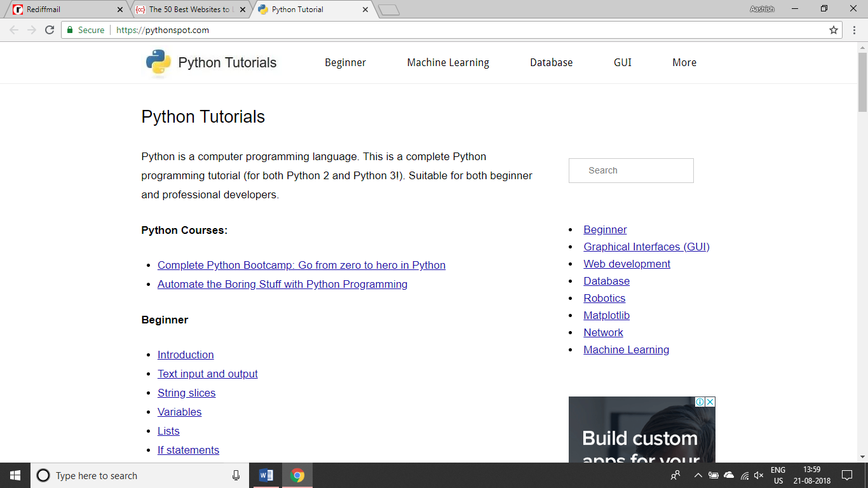Viewport: 868px width, 488px height.
Task: Open the If statements link
Action: click(x=188, y=450)
